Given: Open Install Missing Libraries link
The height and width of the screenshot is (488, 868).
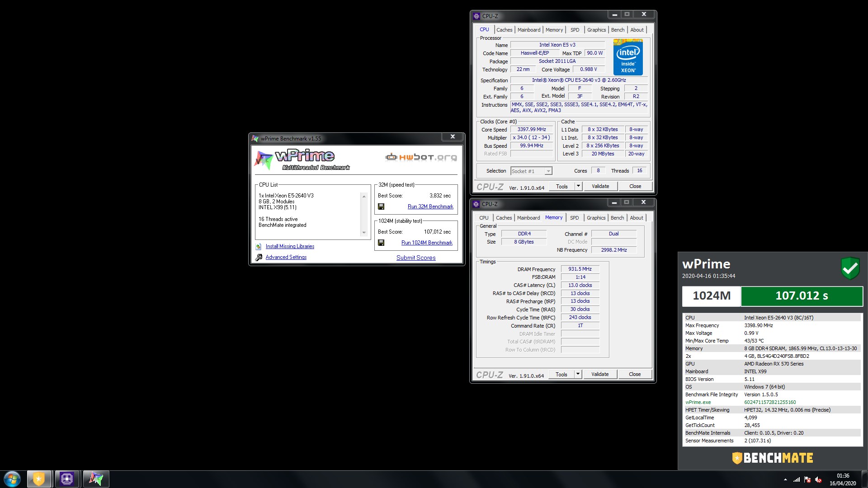Looking at the screenshot, I should coord(290,246).
